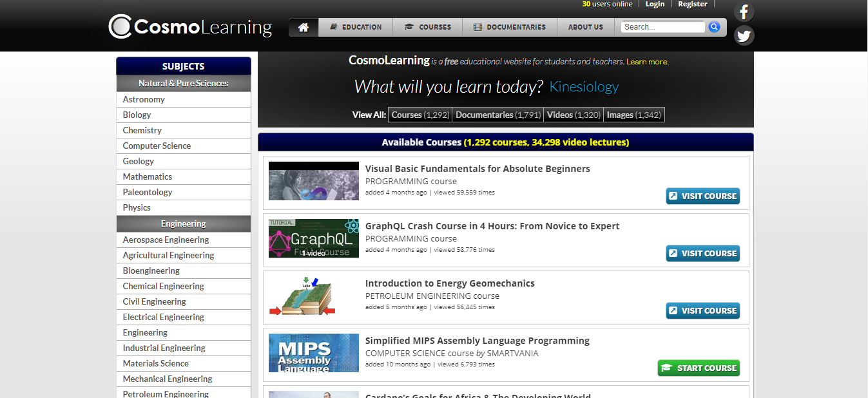Open the Facebook icon link

coord(744,12)
